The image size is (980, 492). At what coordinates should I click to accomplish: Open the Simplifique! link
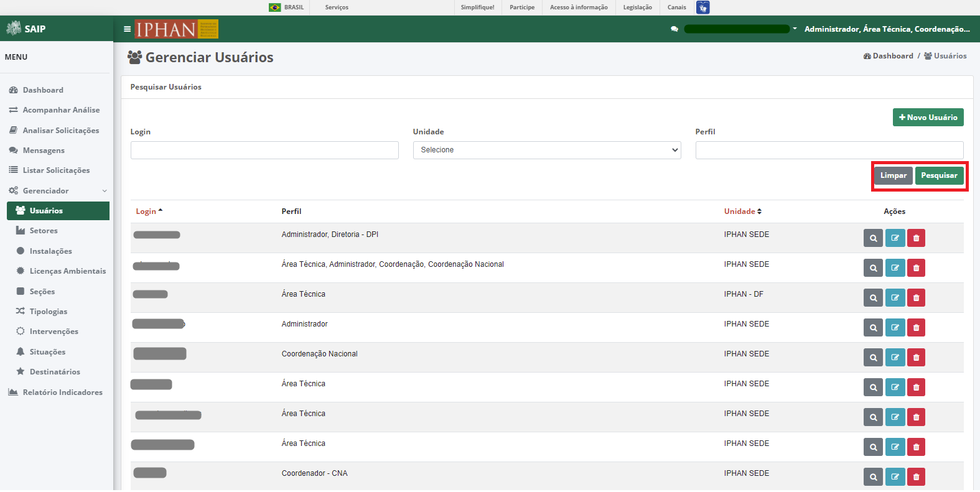click(478, 7)
